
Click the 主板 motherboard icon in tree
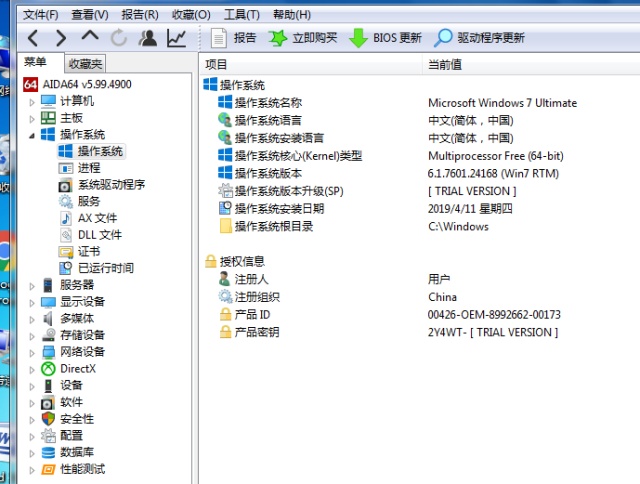[48, 118]
